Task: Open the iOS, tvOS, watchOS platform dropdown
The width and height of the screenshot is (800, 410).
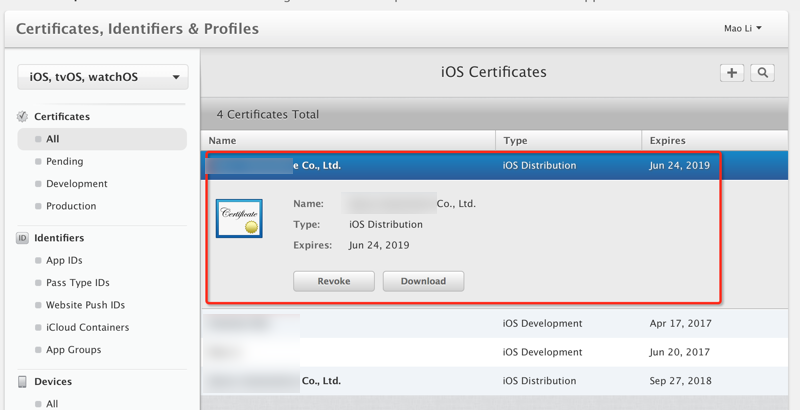Action: tap(103, 77)
